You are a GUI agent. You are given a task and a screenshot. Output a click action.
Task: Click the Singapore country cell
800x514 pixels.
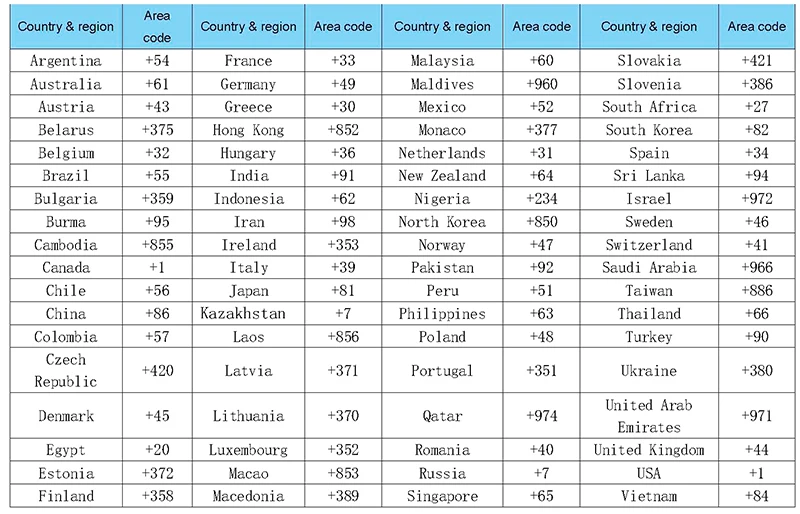pyautogui.click(x=442, y=496)
